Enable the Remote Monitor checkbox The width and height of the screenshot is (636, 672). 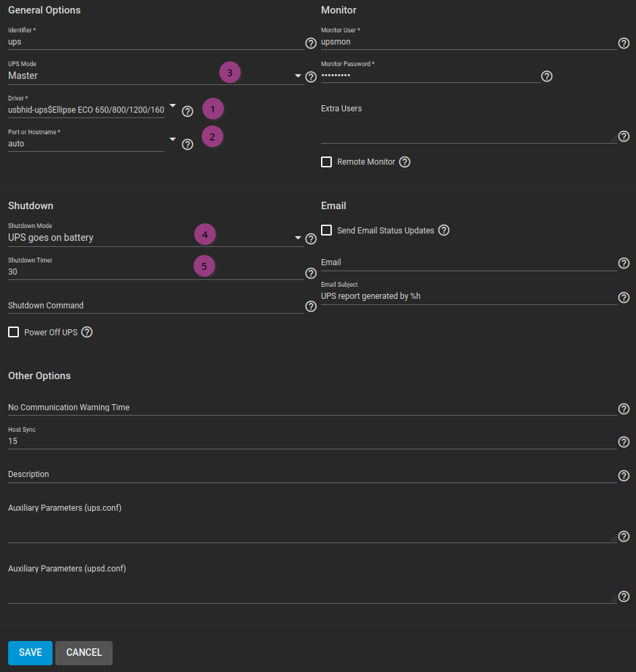point(326,162)
